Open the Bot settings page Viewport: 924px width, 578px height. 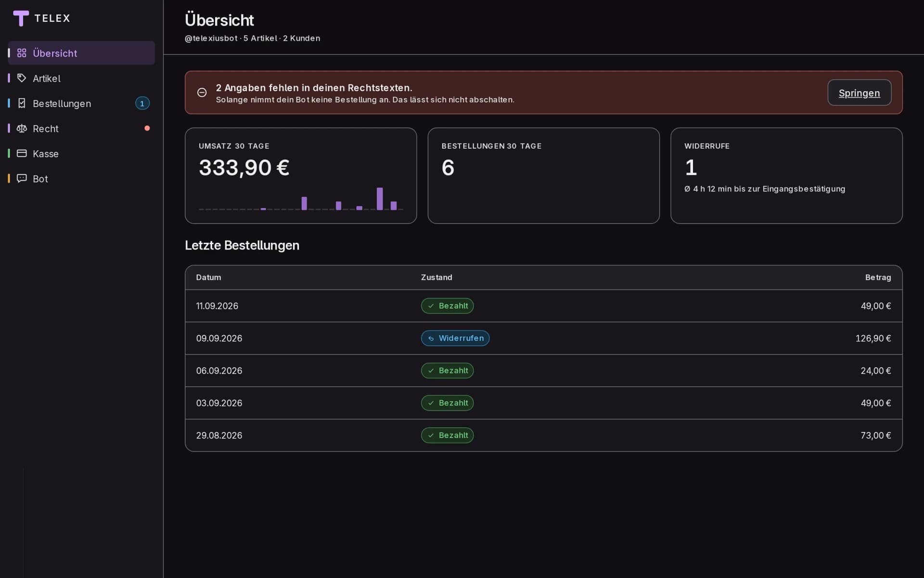pos(81,178)
